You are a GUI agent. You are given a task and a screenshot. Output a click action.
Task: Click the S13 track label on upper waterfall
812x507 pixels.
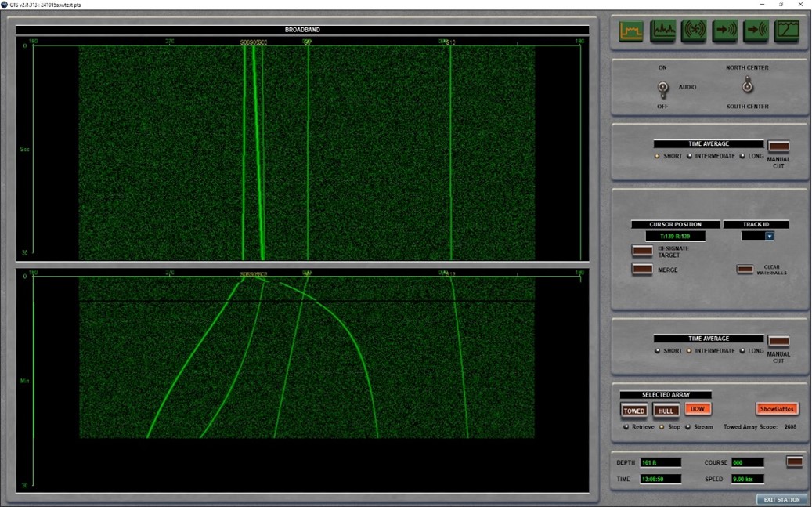[x=451, y=42]
